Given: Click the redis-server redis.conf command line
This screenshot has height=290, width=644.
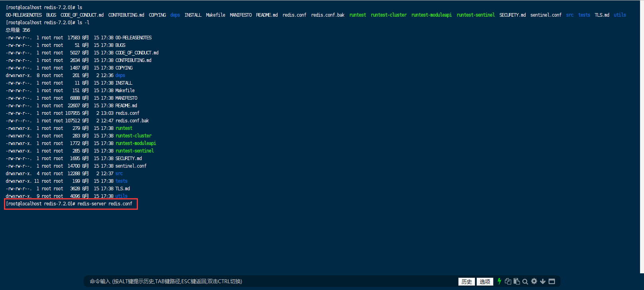Looking at the screenshot, I should coord(69,204).
